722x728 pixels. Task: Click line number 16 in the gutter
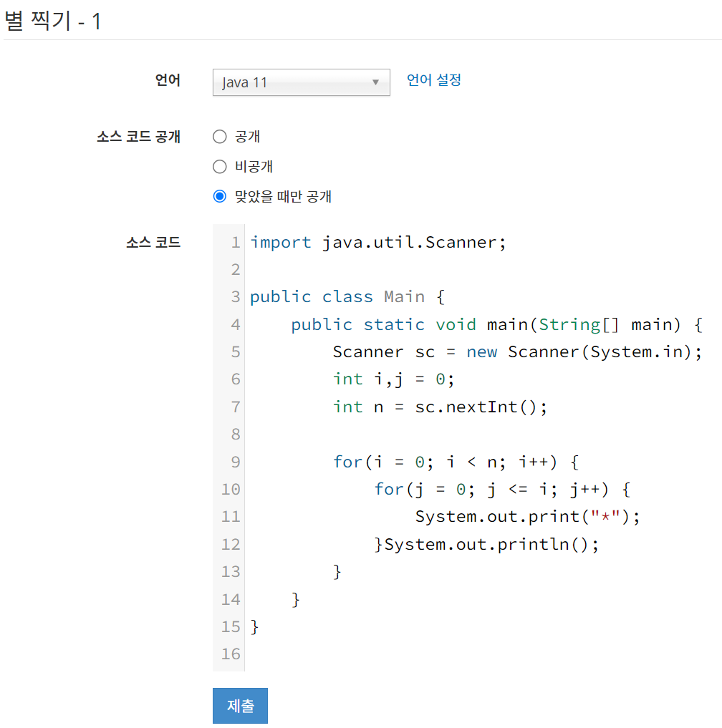pyautogui.click(x=231, y=654)
